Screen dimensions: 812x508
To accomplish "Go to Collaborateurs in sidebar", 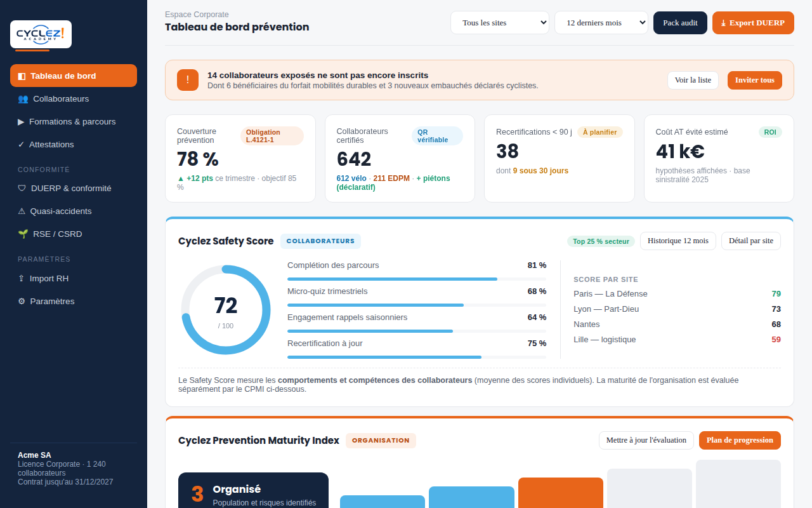I will [x=74, y=99].
